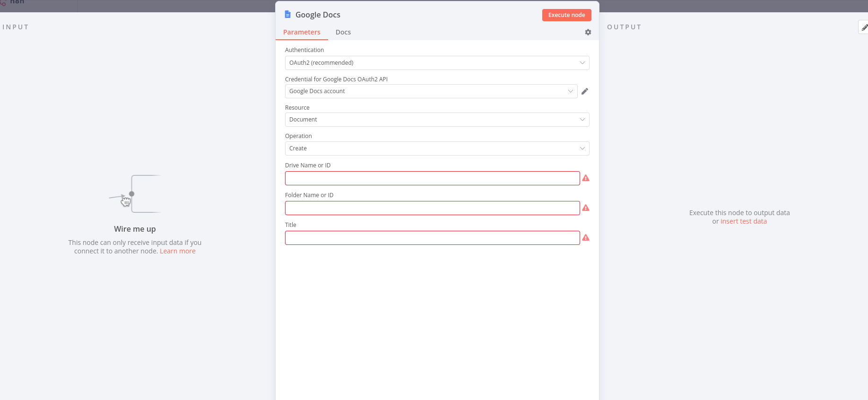This screenshot has width=868, height=400.
Task: Click Folder Name warning triangle icon
Action: pos(586,208)
